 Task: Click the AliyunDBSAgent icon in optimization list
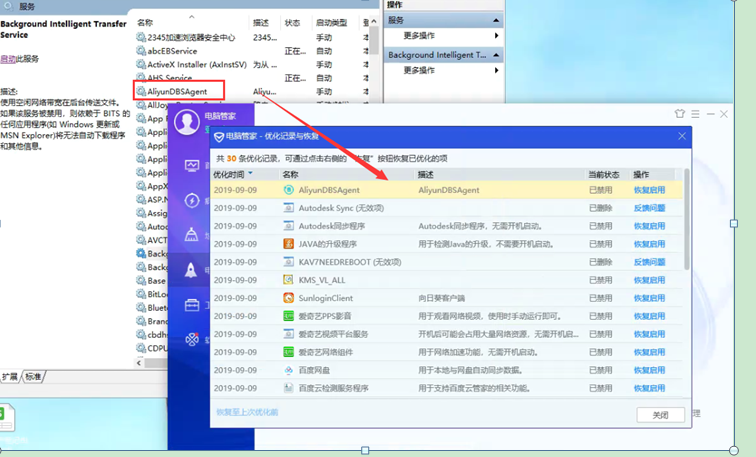[x=288, y=190]
